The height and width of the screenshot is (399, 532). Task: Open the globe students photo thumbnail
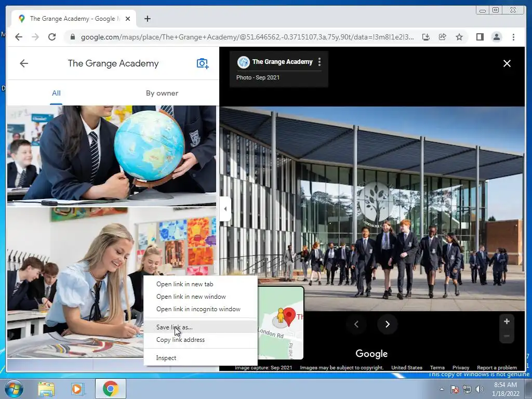(112, 156)
